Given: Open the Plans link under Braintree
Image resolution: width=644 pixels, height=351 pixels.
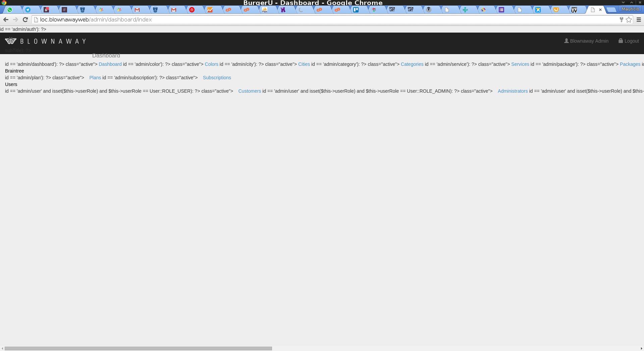Looking at the screenshot, I should (95, 78).
